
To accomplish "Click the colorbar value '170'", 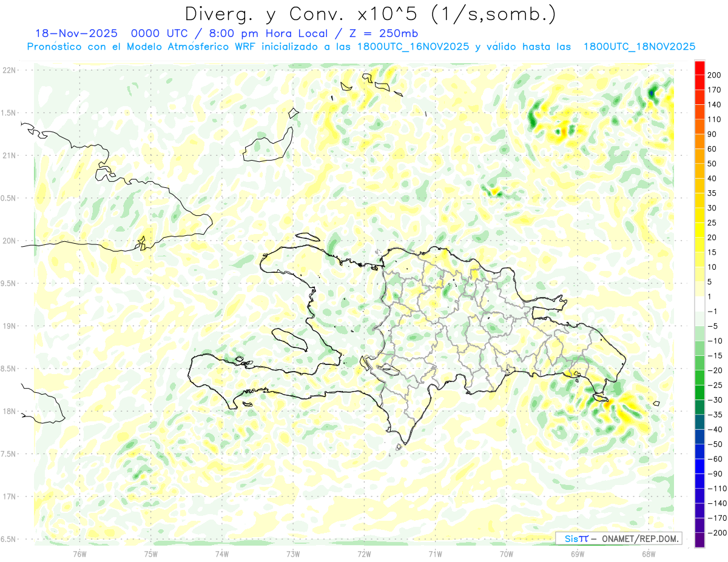I will (714, 90).
